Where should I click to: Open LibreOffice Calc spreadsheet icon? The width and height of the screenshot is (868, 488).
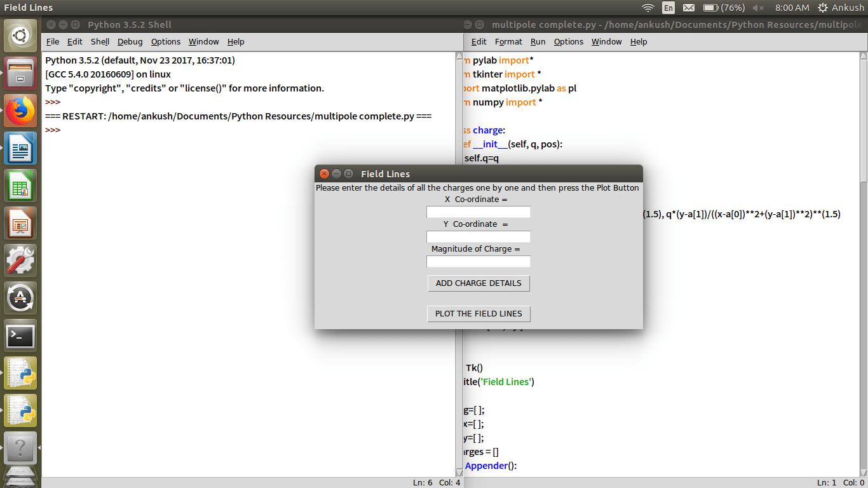click(20, 186)
